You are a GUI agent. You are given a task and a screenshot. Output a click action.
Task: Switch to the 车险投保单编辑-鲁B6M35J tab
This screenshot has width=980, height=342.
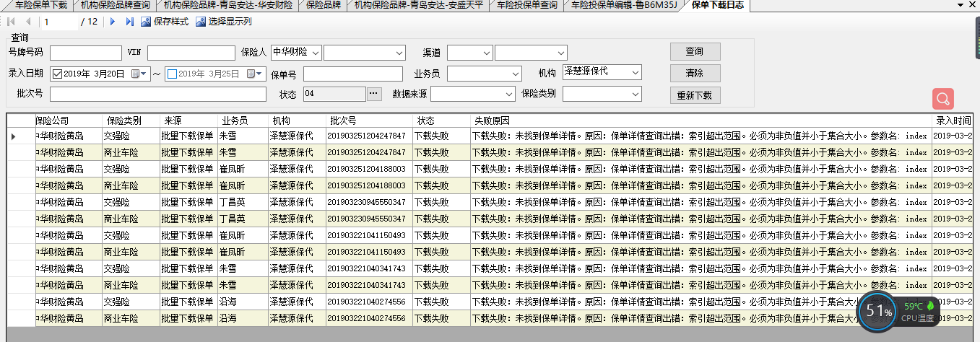click(623, 6)
